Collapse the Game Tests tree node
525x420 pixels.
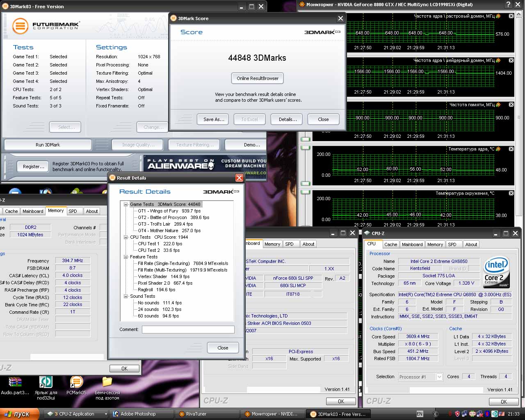pyautogui.click(x=126, y=204)
